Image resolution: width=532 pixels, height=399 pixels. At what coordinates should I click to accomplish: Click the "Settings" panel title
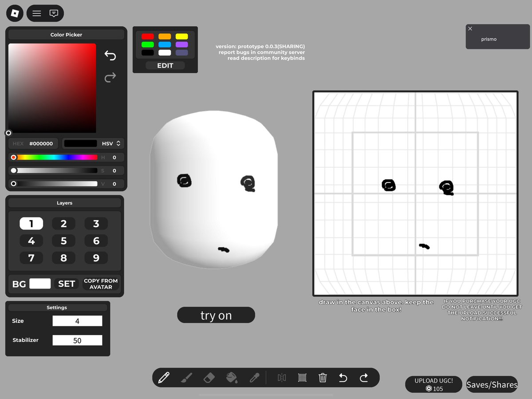57,308
